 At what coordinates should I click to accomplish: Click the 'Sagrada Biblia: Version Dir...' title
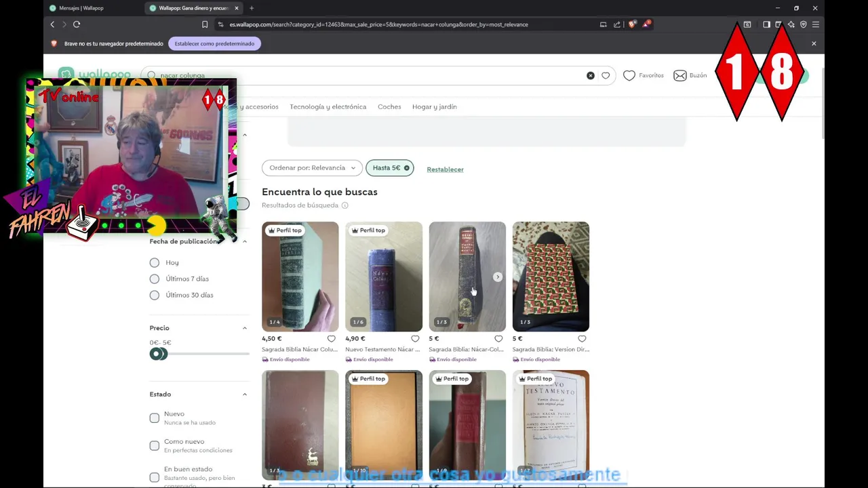point(551,350)
